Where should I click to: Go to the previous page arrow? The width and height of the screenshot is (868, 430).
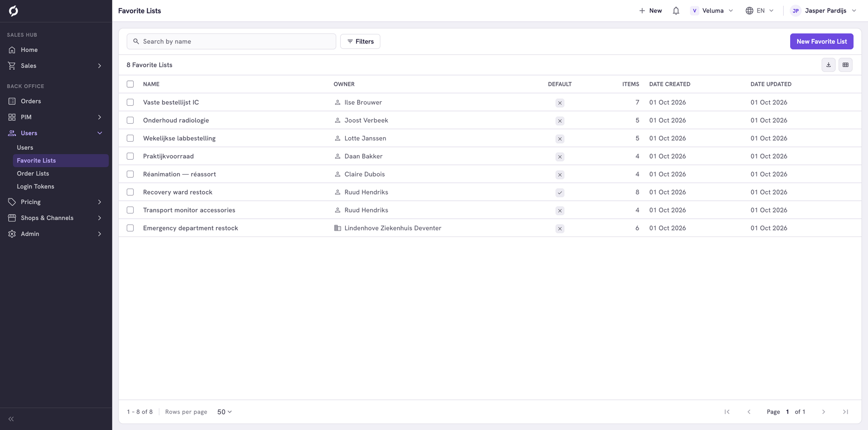click(749, 412)
